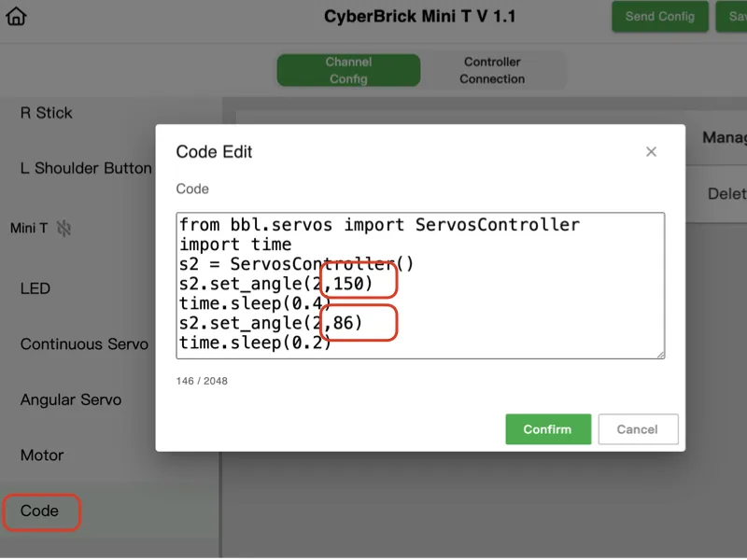Select the L Shoulder Button entry

pos(86,169)
